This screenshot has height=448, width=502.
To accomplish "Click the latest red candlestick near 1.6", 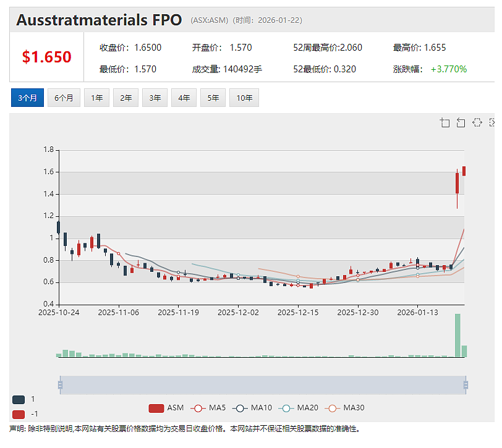I will tap(464, 171).
